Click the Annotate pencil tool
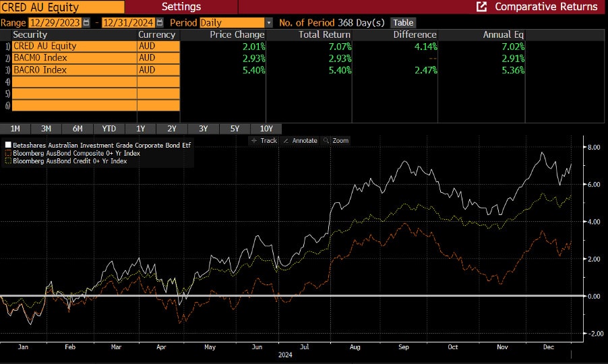 [x=300, y=141]
